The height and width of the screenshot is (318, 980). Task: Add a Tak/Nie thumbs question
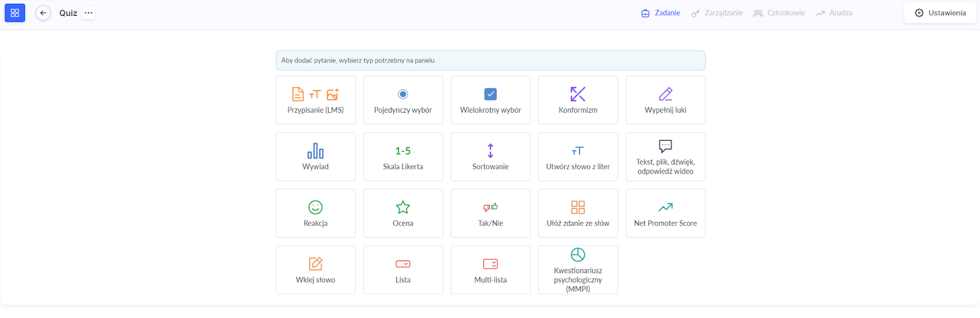(491, 213)
